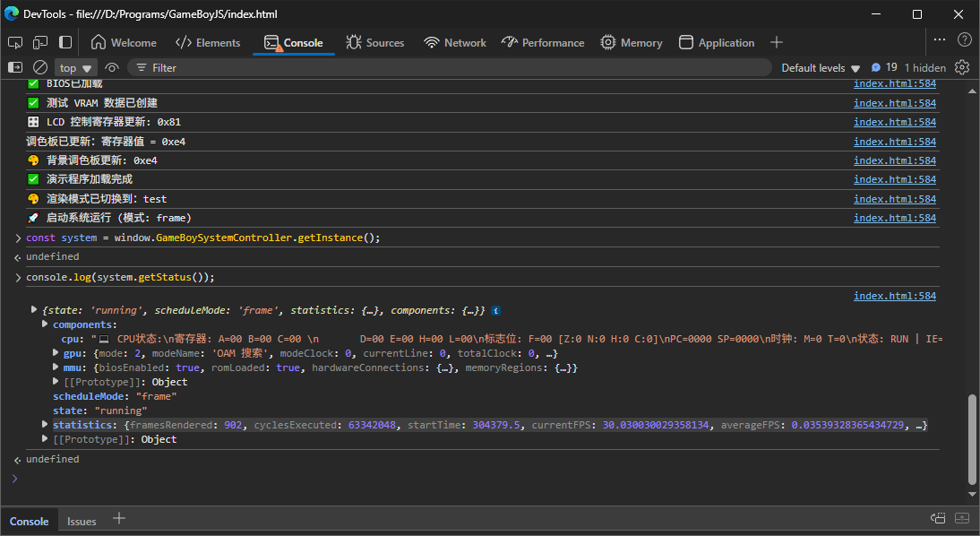
Task: Open the top context dropdown
Action: click(76, 68)
